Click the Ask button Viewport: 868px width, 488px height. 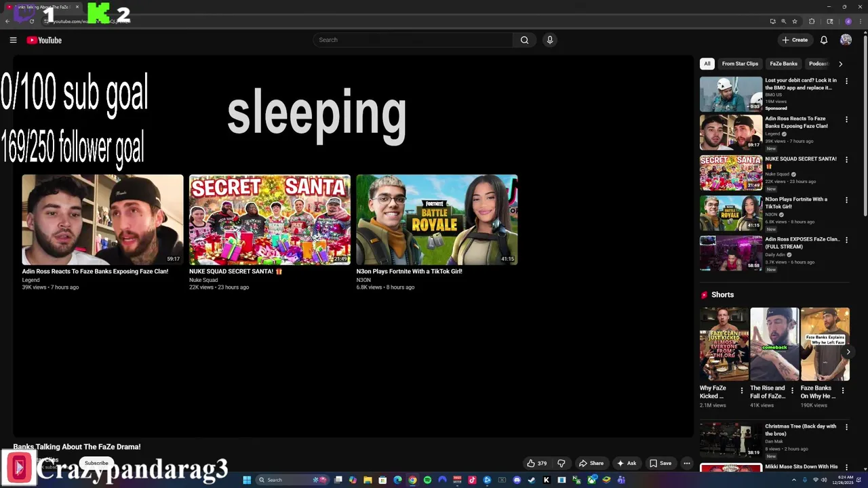click(626, 464)
